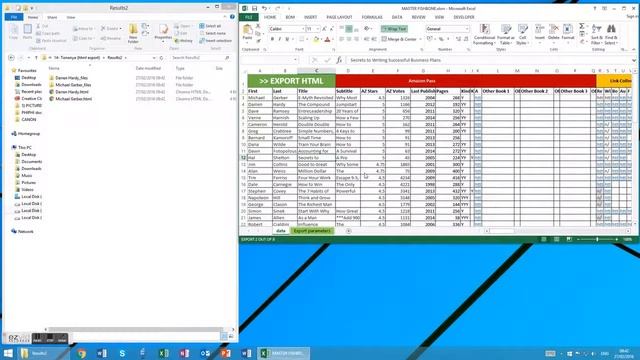This screenshot has width=640, height=360.
Task: Open the font size dropdown
Action: [318, 29]
